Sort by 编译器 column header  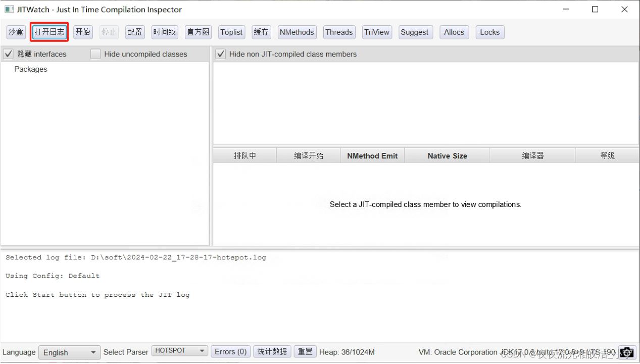click(x=533, y=156)
